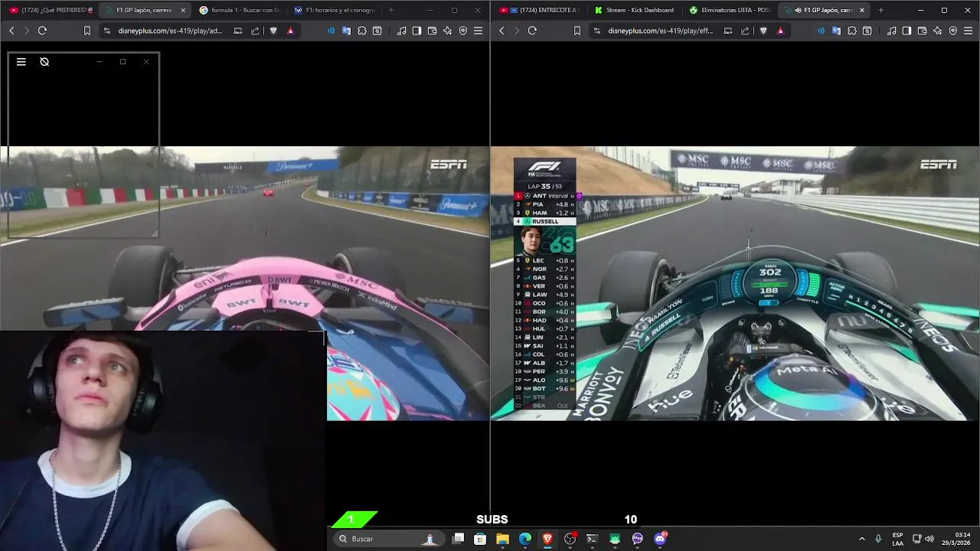Open extensions puzzle icon in left browser
Screen dimensions: 980x551
362,31
